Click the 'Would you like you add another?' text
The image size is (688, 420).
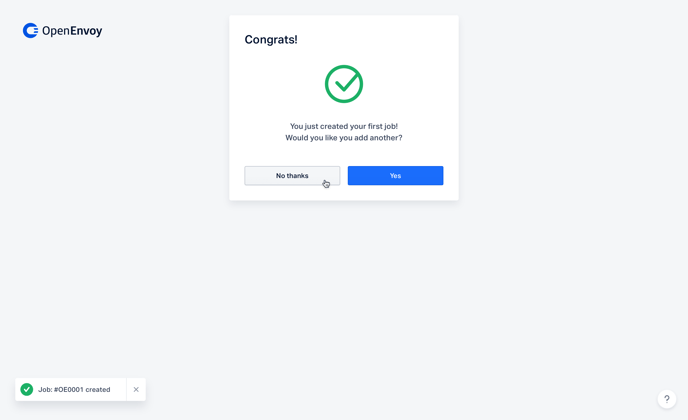pos(344,138)
